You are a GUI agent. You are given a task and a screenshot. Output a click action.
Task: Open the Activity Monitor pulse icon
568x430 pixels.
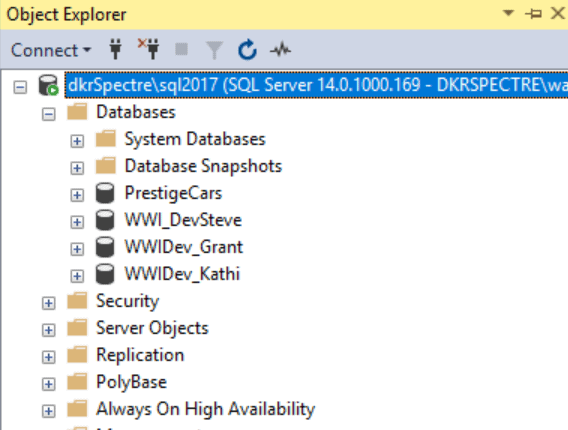tap(280, 50)
